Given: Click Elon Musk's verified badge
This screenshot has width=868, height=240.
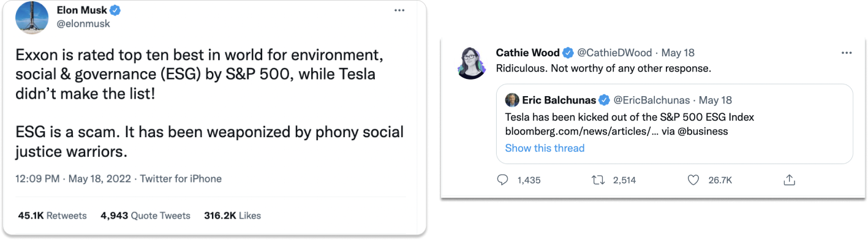Looking at the screenshot, I should tap(115, 10).
